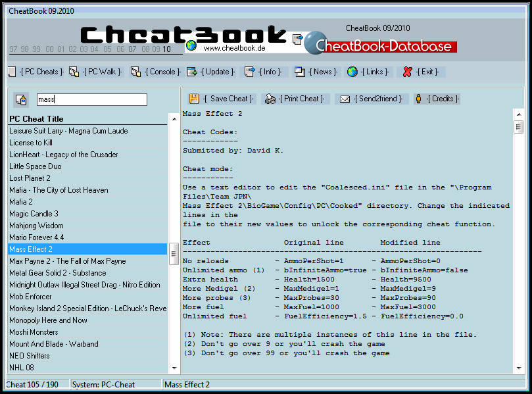The image size is (532, 394).
Task: Select Mafia - The City of Lost Heaven
Action: click(x=87, y=190)
